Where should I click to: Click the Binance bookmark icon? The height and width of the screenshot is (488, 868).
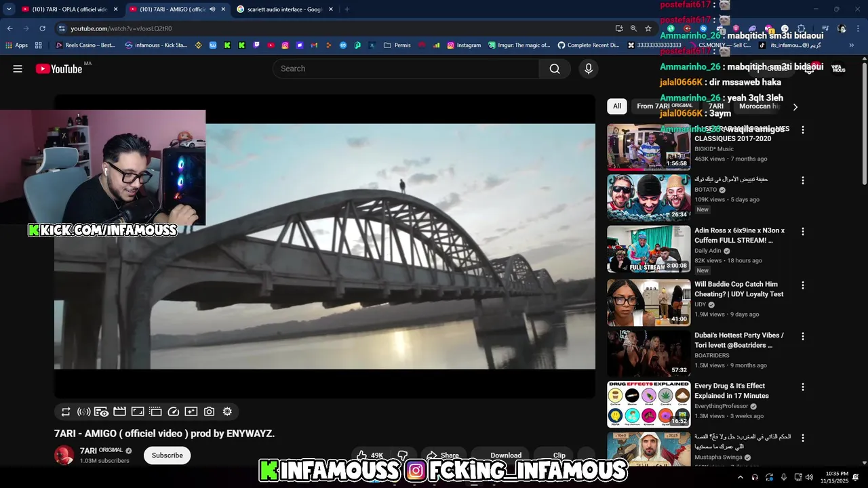point(199,45)
